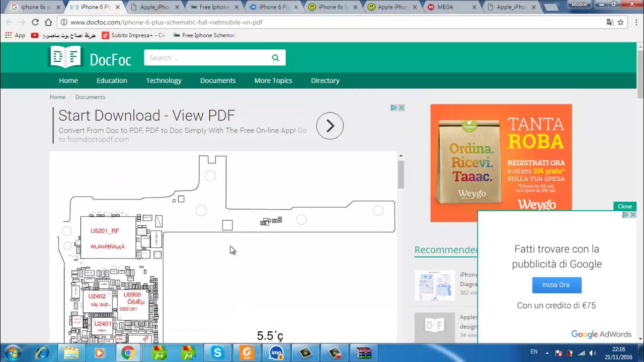Close the Google AdWords popup via Close button
This screenshot has width=644, height=362.
pos(625,206)
